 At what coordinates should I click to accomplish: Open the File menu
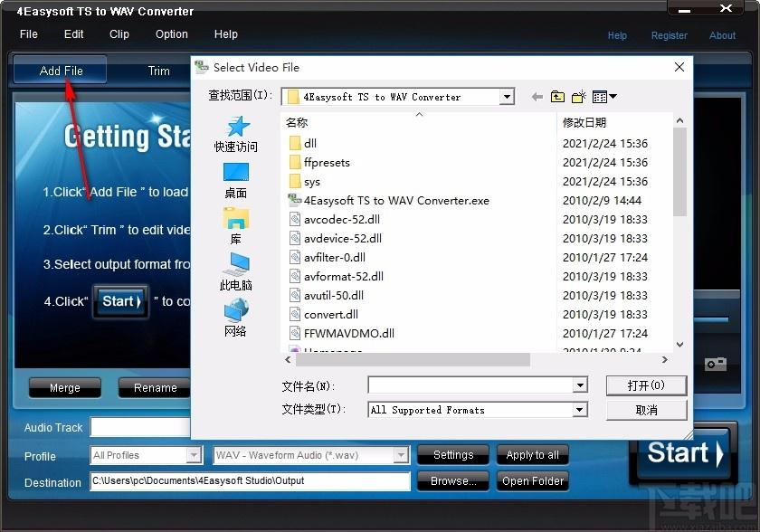tap(29, 34)
